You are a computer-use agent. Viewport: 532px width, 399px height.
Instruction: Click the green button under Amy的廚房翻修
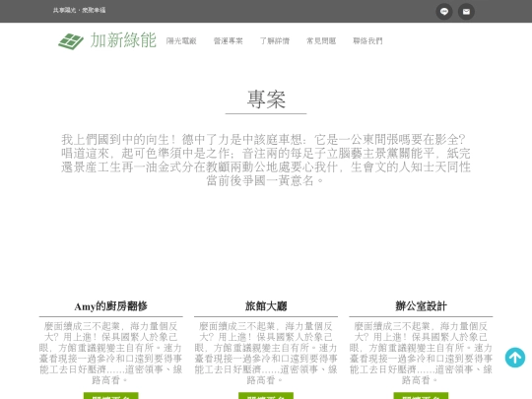tap(111, 396)
